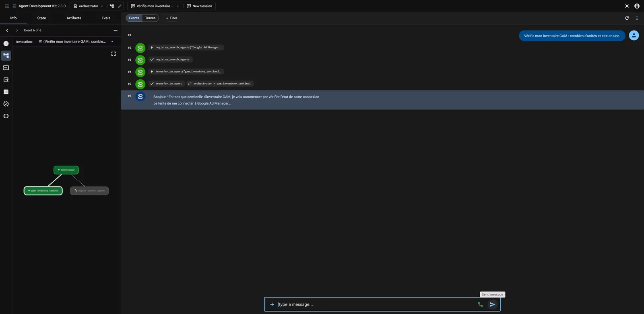Switch to the Artifacts tab

tap(74, 18)
